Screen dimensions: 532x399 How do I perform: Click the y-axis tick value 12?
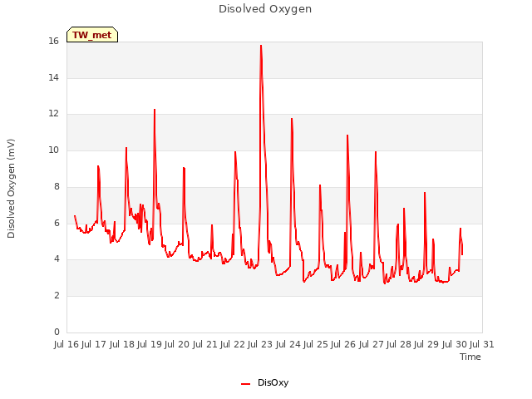(53, 114)
